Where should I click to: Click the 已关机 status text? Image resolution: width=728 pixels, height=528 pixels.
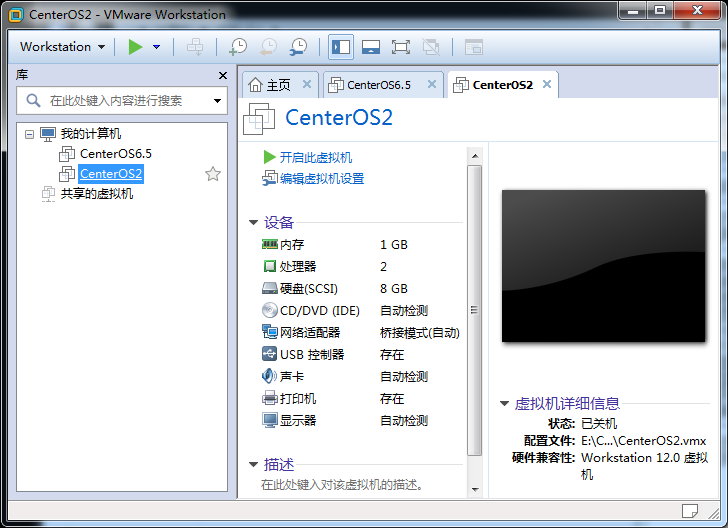click(599, 424)
